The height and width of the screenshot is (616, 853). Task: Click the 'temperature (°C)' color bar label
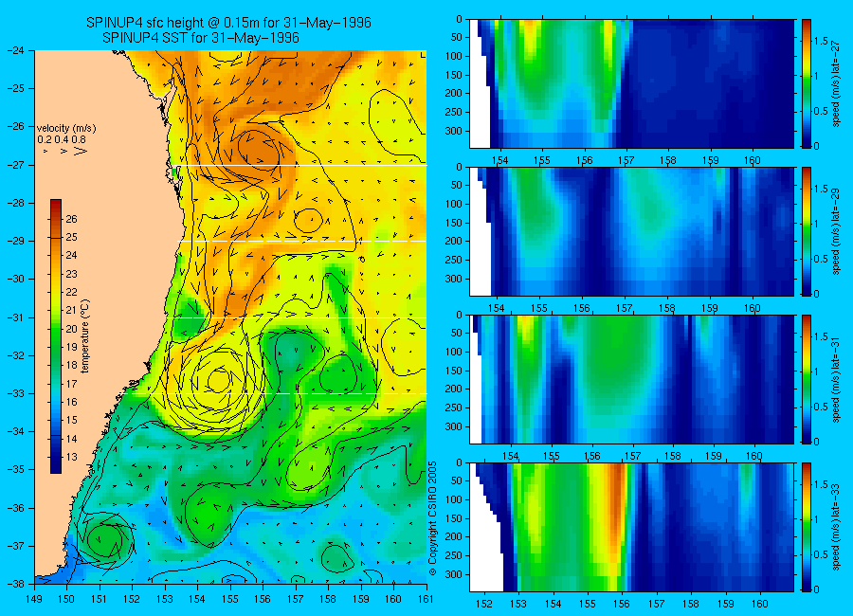coord(85,336)
